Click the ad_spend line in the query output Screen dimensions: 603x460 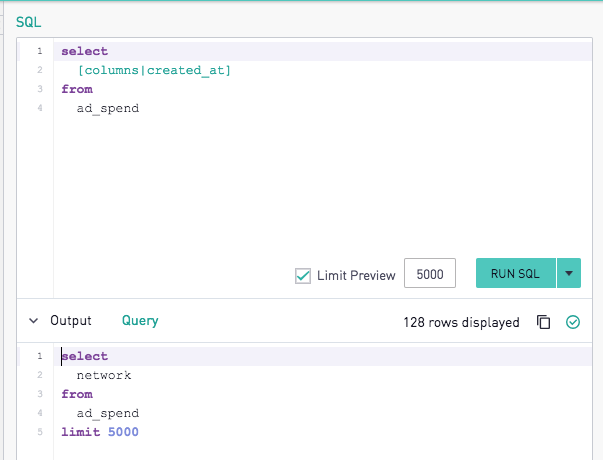(108, 413)
